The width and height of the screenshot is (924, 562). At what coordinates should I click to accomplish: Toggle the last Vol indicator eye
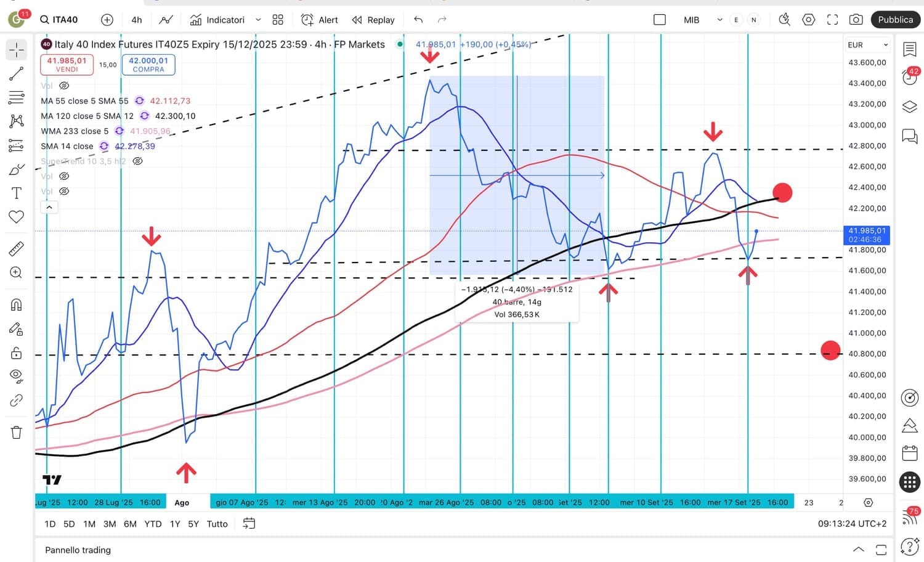[x=64, y=191]
